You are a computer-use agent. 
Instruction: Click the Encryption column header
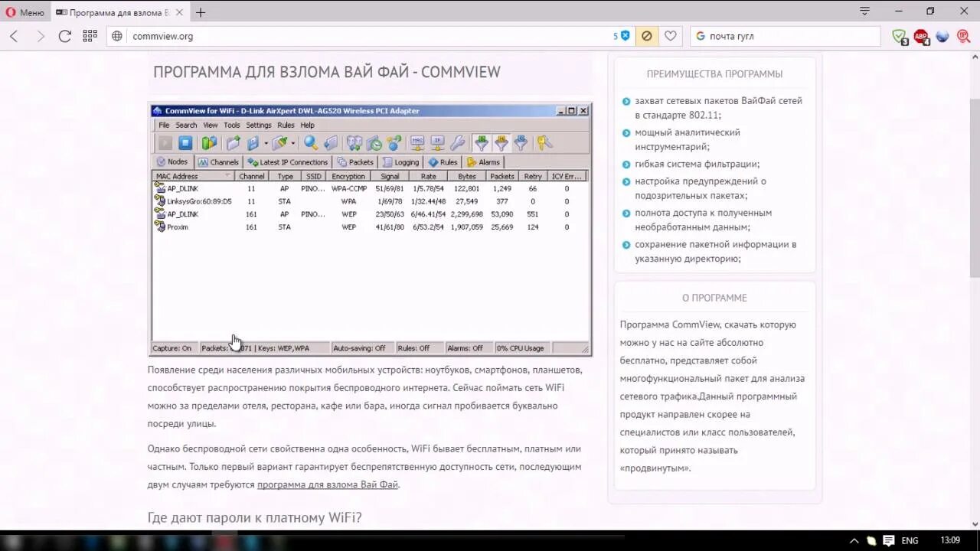[348, 176]
